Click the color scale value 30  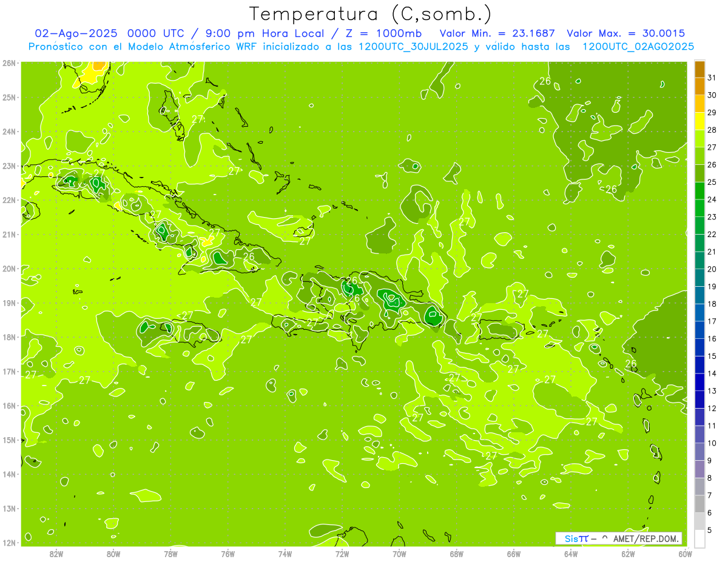point(712,95)
